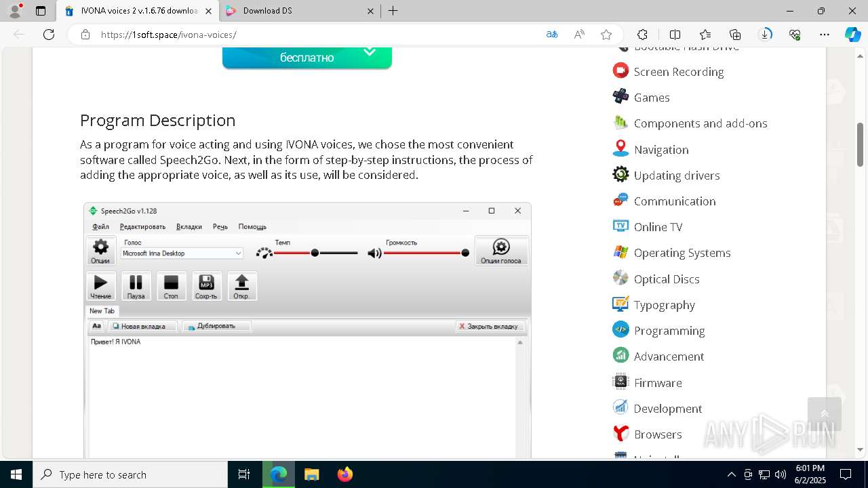Open the browser extensions icon
Image resolution: width=868 pixels, height=488 pixels.
pos(642,35)
